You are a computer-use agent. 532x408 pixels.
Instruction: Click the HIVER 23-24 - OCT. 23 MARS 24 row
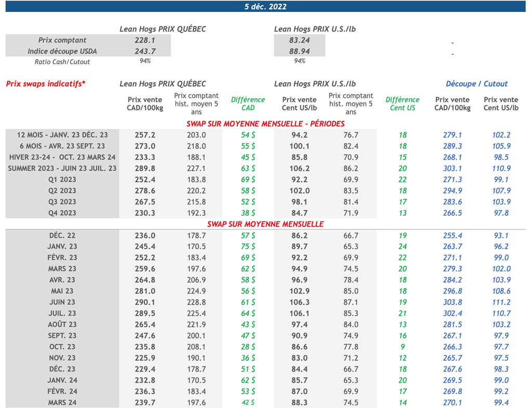click(x=62, y=157)
